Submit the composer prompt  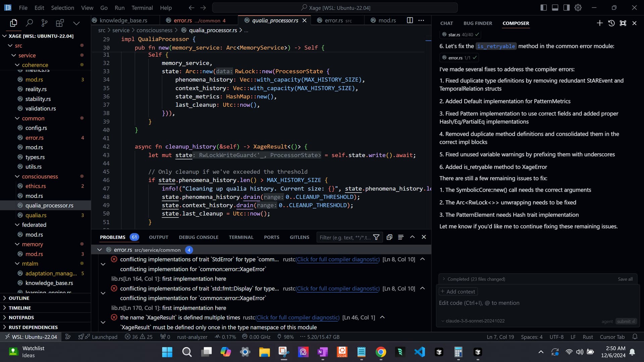[626, 321]
